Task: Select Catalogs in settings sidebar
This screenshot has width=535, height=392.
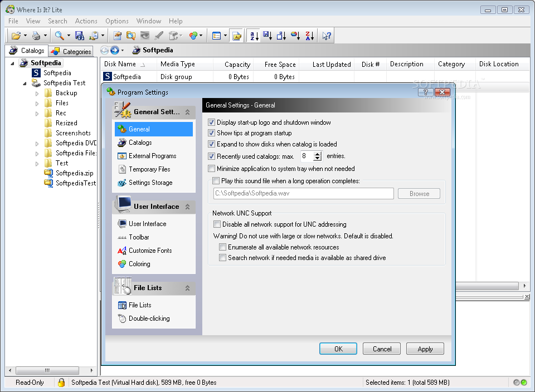Action: pos(140,143)
